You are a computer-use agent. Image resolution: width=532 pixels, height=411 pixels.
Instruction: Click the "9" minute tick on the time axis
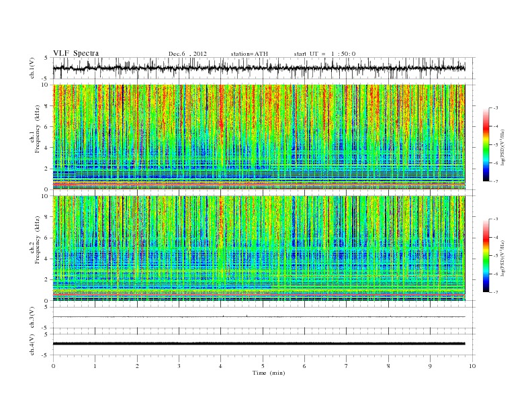click(x=430, y=366)
